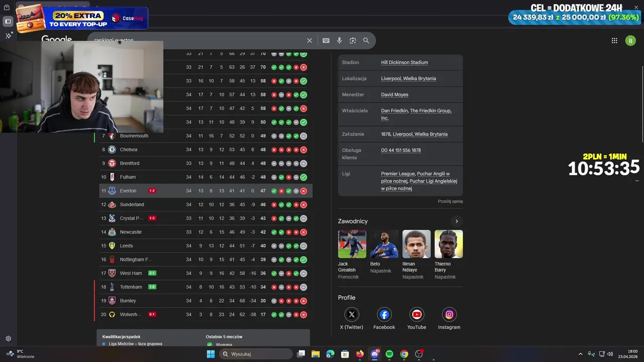Image resolution: width=644 pixels, height=362 pixels.
Task: Open Spotify from taskbar
Action: coord(389,354)
